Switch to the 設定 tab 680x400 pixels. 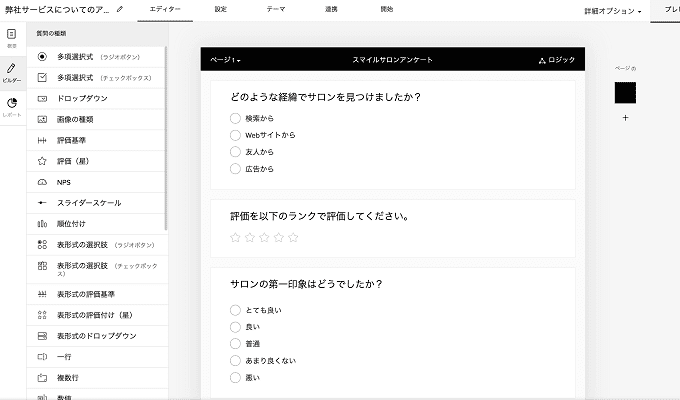221,8
